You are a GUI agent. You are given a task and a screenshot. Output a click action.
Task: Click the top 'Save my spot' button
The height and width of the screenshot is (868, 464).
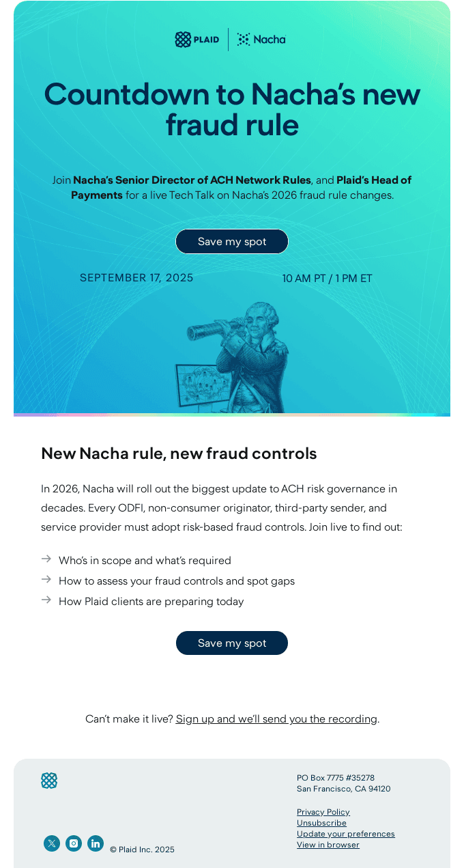point(232,241)
